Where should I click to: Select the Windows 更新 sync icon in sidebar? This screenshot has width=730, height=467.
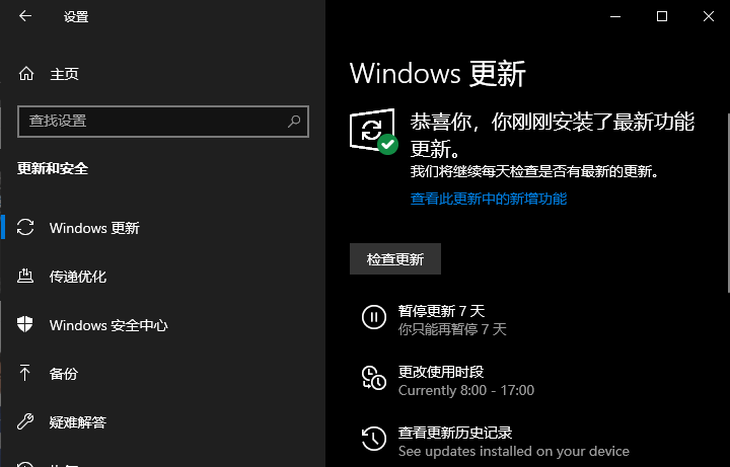pyautogui.click(x=25, y=228)
